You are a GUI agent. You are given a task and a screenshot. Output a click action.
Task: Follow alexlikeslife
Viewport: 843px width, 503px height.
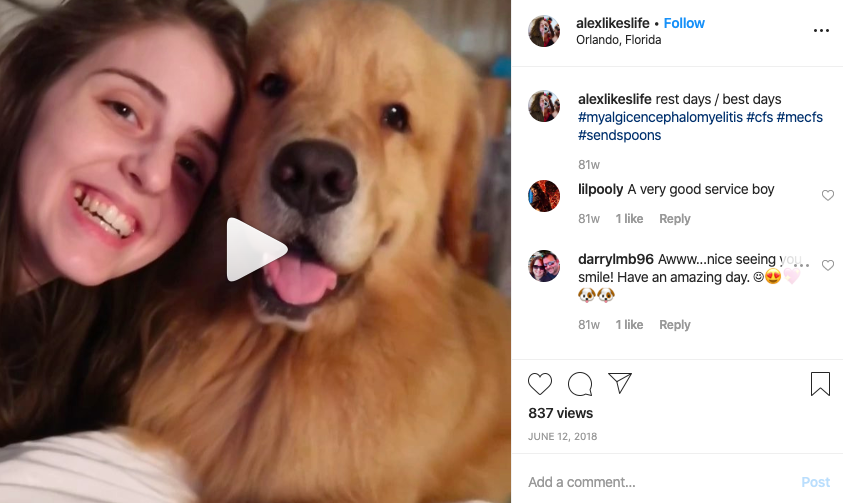(684, 23)
